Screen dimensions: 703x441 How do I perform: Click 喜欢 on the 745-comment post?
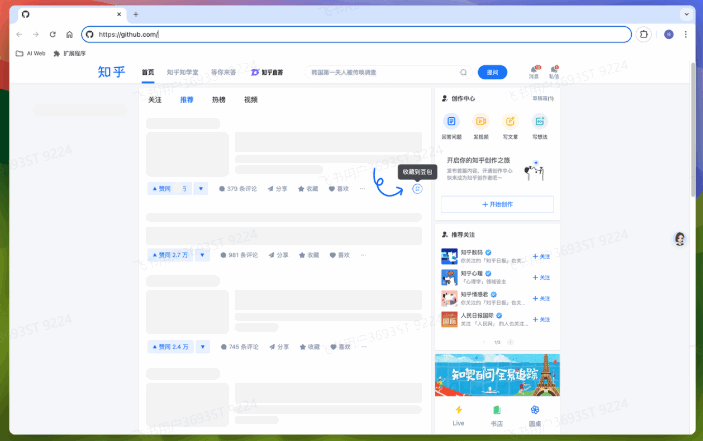340,347
